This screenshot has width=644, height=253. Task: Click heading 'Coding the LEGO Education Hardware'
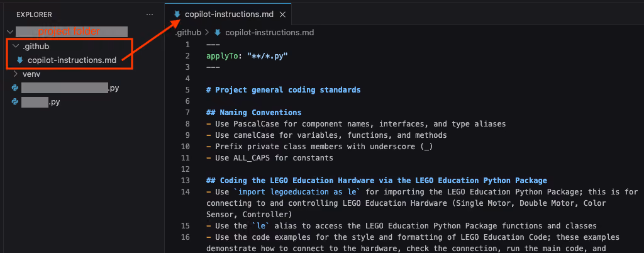pos(377,180)
